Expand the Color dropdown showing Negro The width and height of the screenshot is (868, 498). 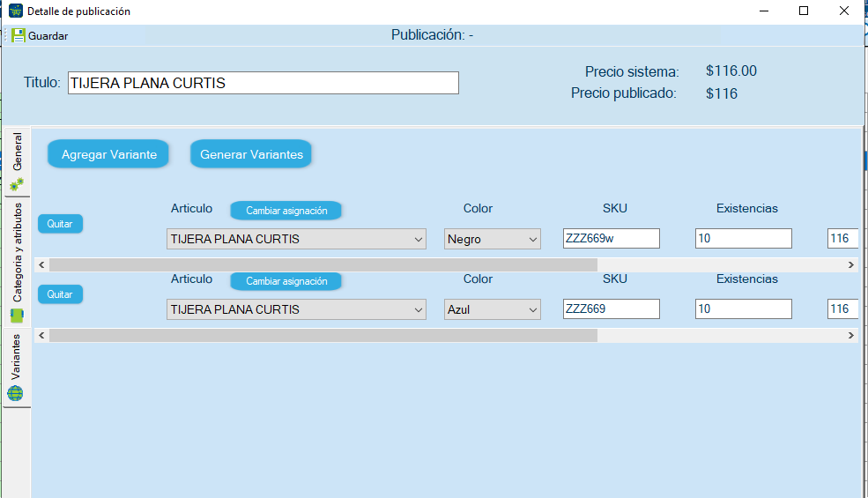[492, 239]
